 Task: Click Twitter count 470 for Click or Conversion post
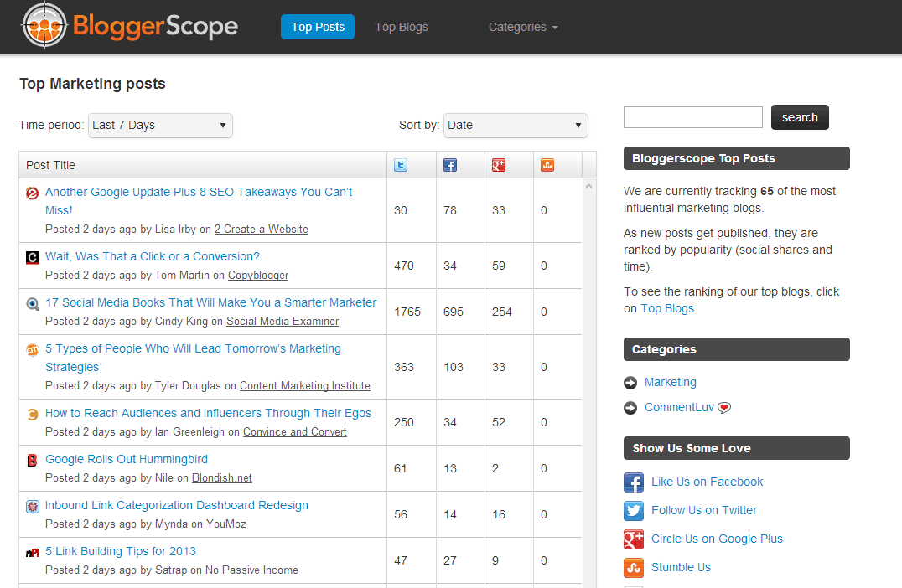pos(404,266)
